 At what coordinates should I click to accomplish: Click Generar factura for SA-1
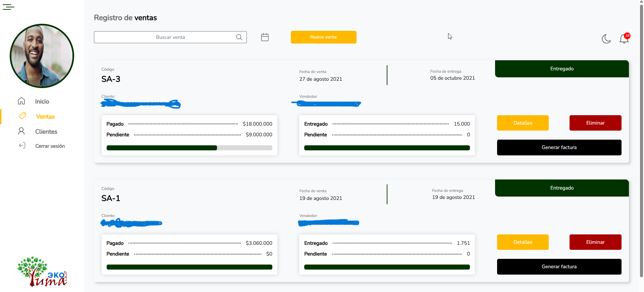click(x=559, y=267)
